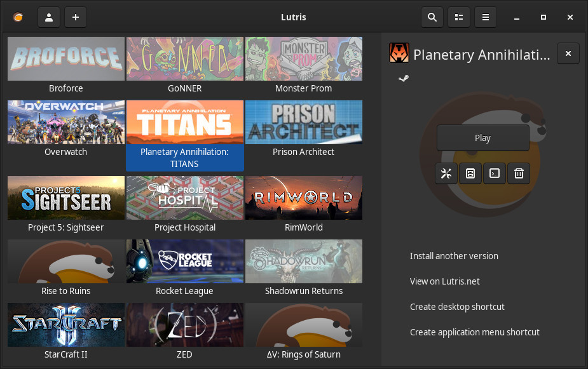This screenshot has width=588, height=369.
Task: Click the 'Project Hospital' title text
Action: click(185, 227)
